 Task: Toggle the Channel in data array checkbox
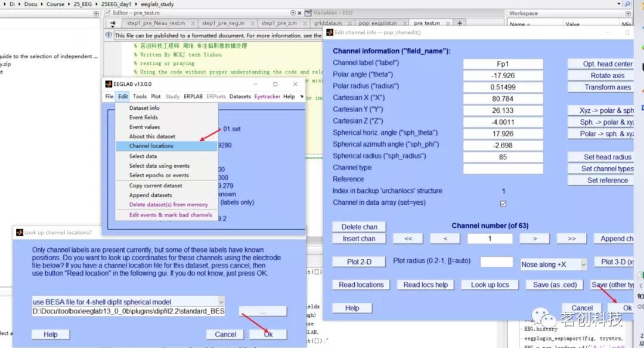click(503, 203)
